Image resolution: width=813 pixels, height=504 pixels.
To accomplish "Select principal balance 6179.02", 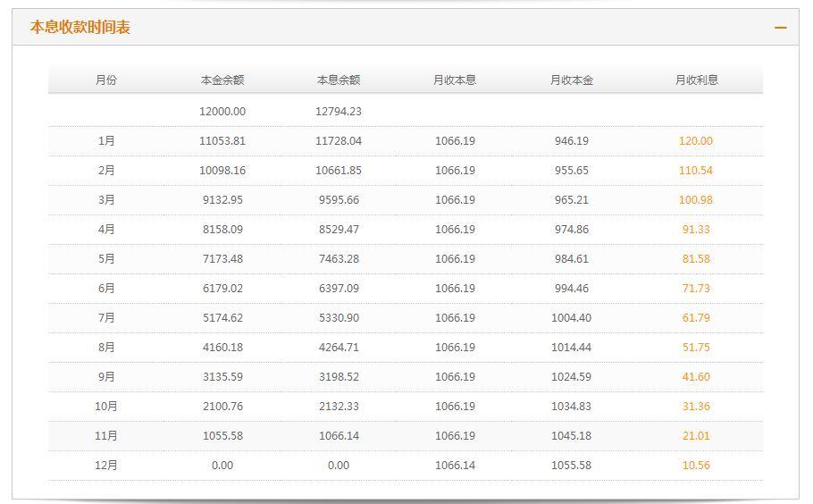I will (222, 289).
